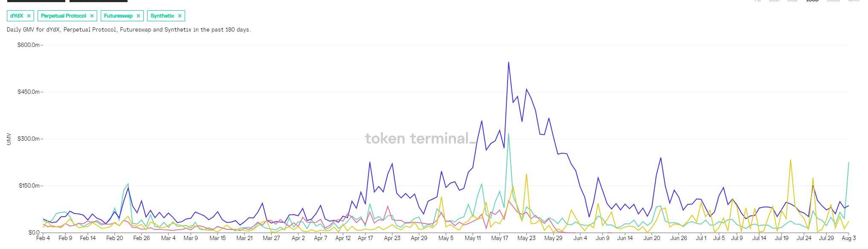Click the teal line's tallest spike
This screenshot has width=868, height=249.
(508, 134)
